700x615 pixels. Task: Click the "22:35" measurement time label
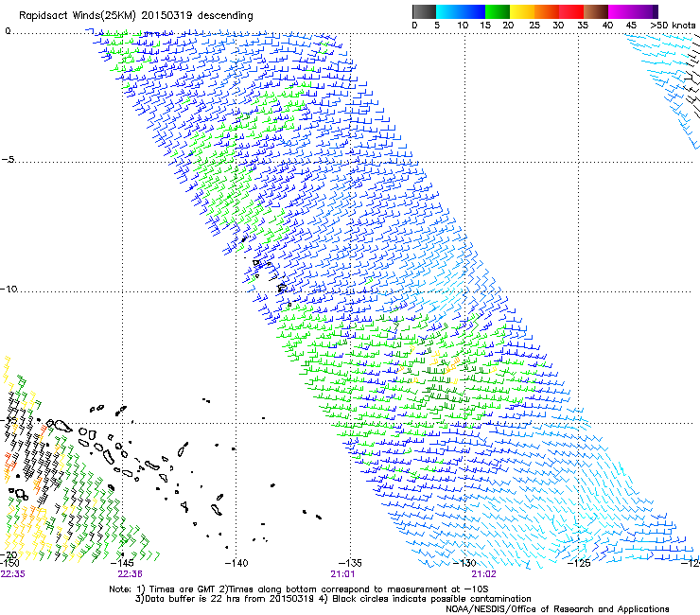12,574
